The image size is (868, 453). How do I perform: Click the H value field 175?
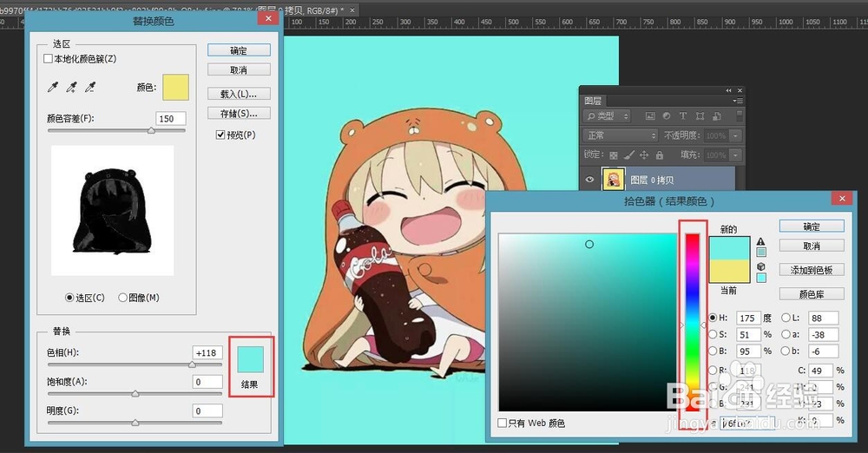click(748, 318)
